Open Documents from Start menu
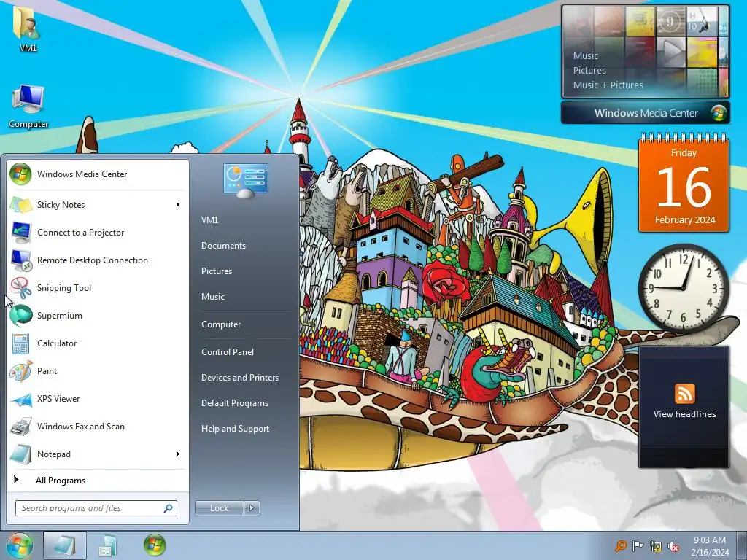The image size is (747, 560). point(223,246)
